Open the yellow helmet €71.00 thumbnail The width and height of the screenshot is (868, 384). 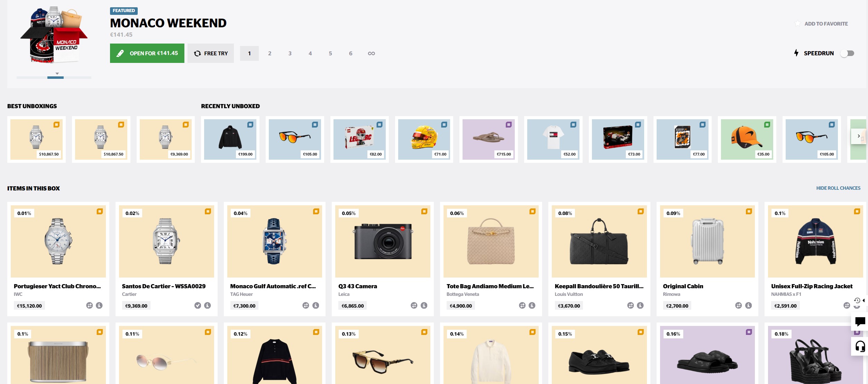pyautogui.click(x=424, y=139)
